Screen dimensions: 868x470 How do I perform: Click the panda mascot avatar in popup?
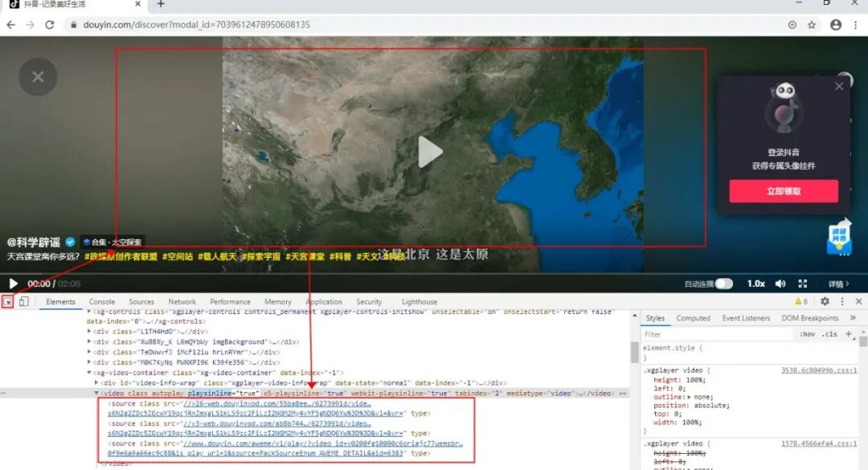(784, 108)
